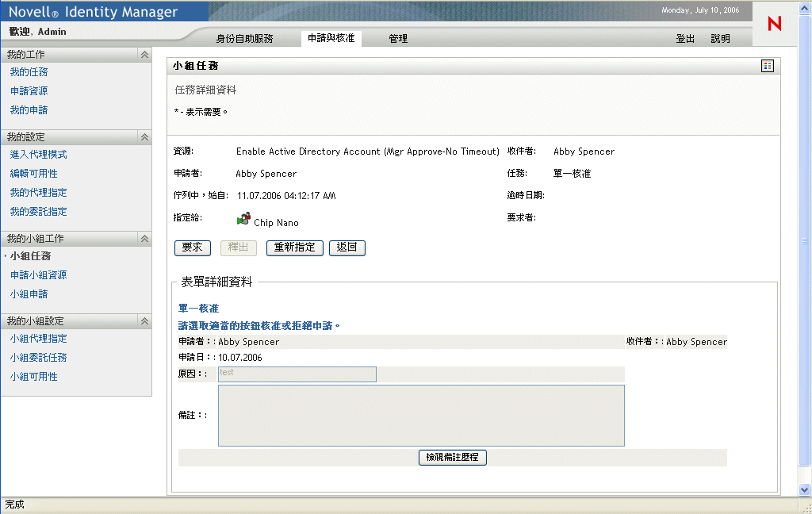Open the 管理 tab
The height and width of the screenshot is (514, 812).
[398, 38]
